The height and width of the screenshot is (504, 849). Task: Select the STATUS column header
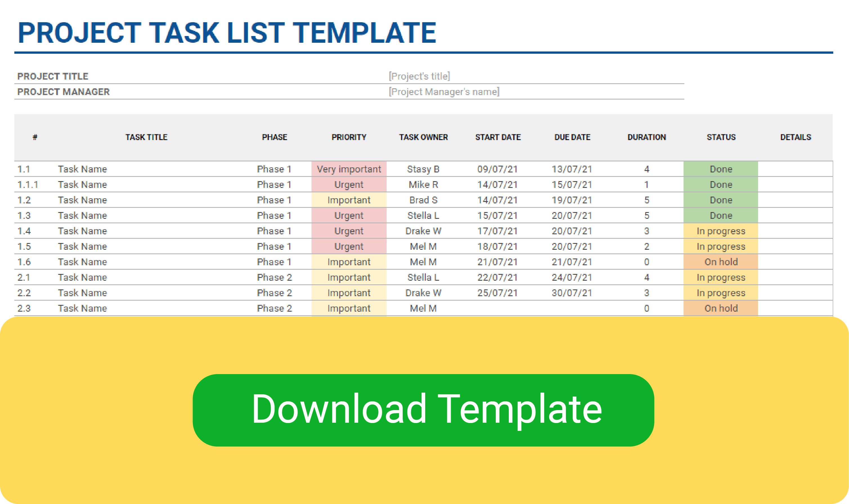point(721,137)
